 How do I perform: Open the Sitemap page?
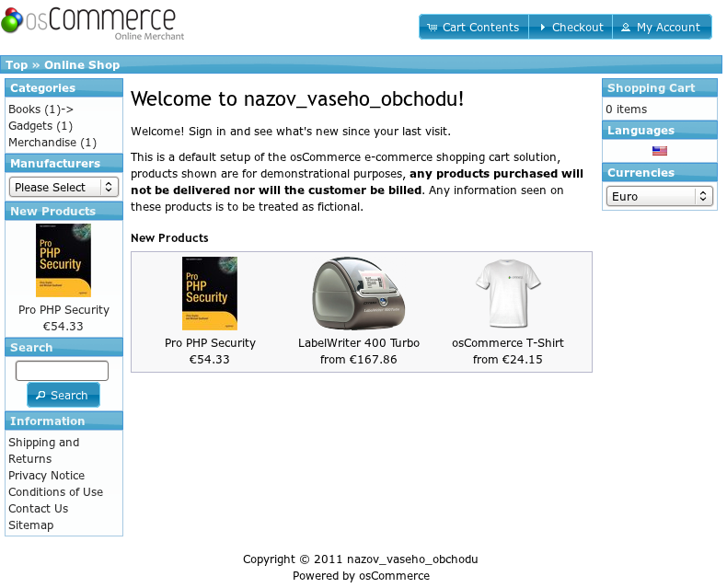click(x=30, y=525)
